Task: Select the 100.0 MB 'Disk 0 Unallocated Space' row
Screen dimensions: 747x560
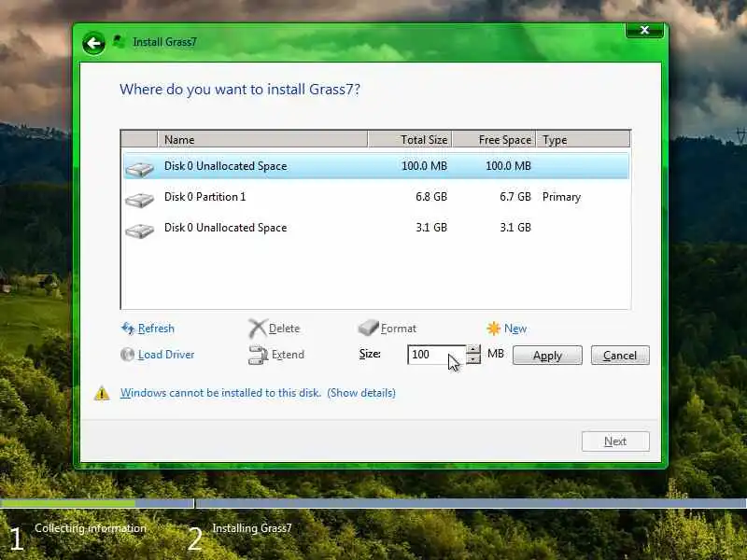Action: (376, 166)
